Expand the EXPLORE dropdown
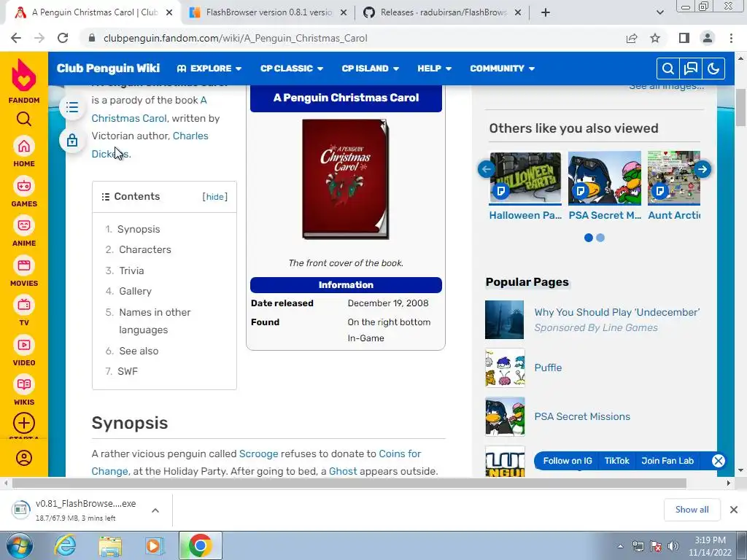747x560 pixels. [x=209, y=69]
